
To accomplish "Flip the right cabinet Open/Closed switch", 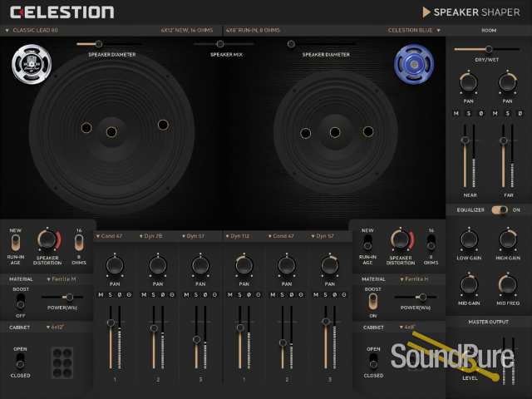I will pos(373,361).
